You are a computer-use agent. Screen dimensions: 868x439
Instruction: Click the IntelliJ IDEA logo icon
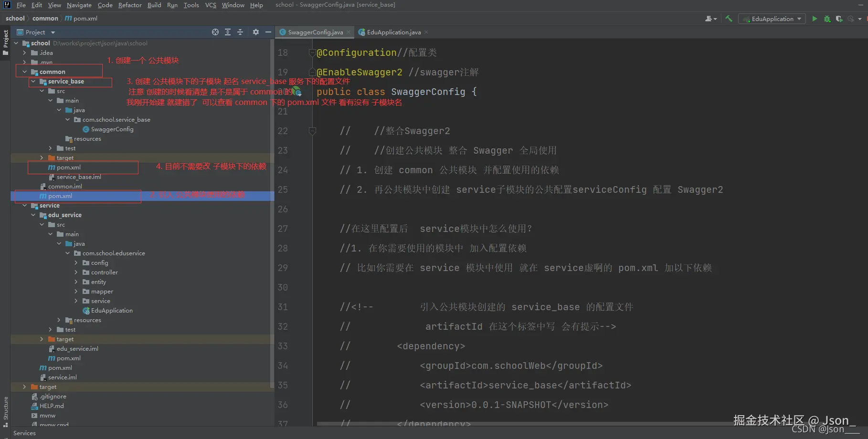pyautogui.click(x=7, y=5)
